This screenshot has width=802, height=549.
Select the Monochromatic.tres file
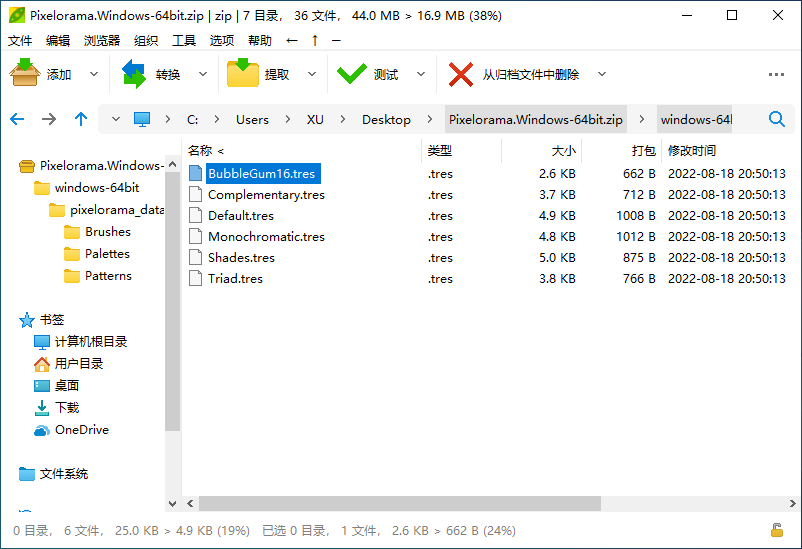(x=266, y=237)
